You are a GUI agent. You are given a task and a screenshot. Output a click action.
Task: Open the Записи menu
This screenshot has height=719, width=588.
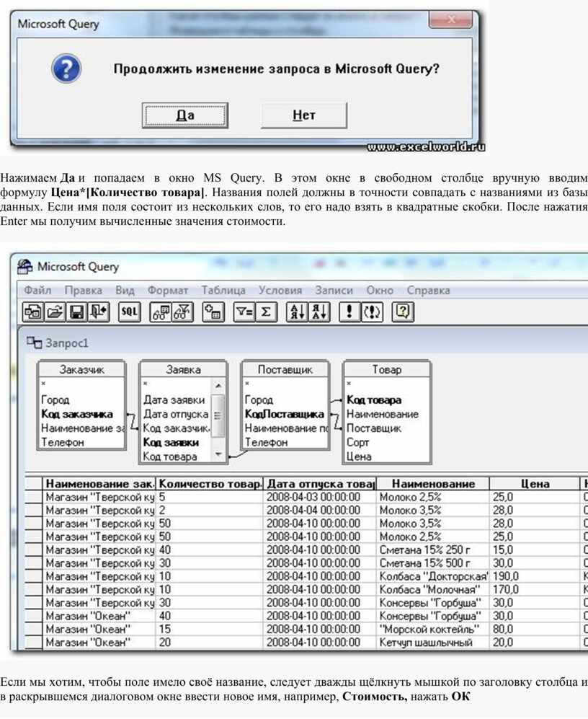point(334,290)
